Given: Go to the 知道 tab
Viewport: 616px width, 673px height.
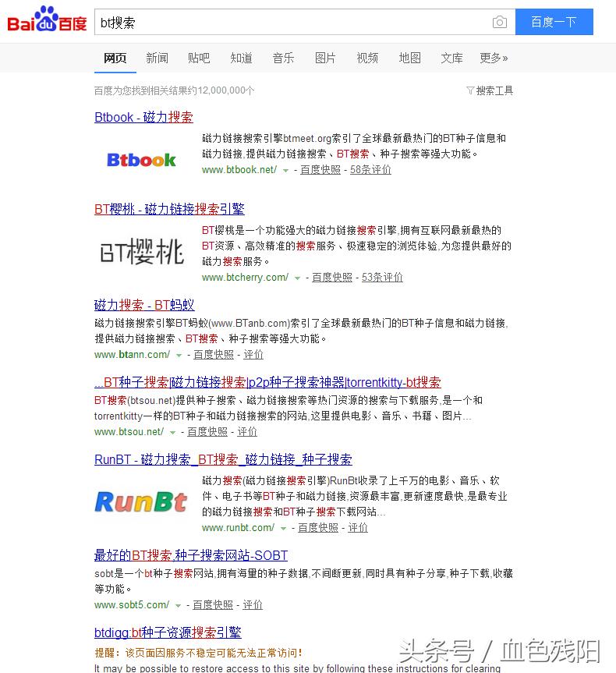Looking at the screenshot, I should [241, 58].
